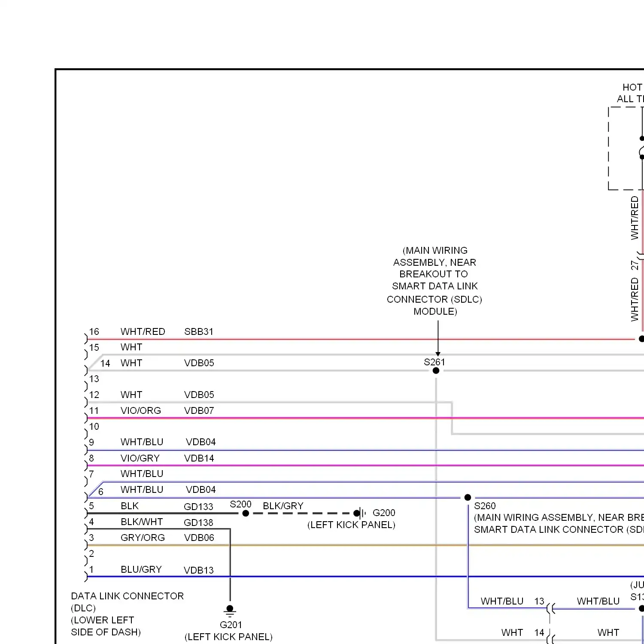
Task: Click the G200 ground symbol
Action: click(360, 513)
